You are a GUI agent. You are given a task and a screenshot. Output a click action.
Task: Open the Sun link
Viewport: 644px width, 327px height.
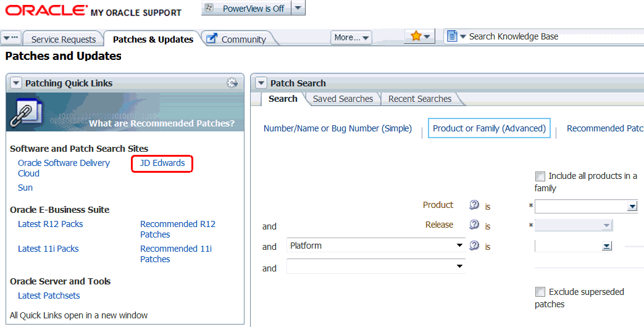tap(25, 188)
